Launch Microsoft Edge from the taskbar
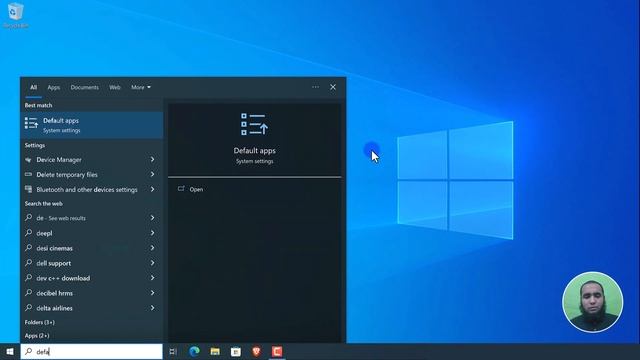Screen dimensions: 640x360 (x=194, y=351)
